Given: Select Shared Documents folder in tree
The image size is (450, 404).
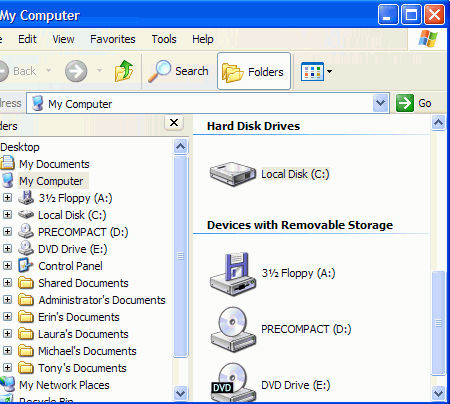Looking at the screenshot, I should point(83,283).
